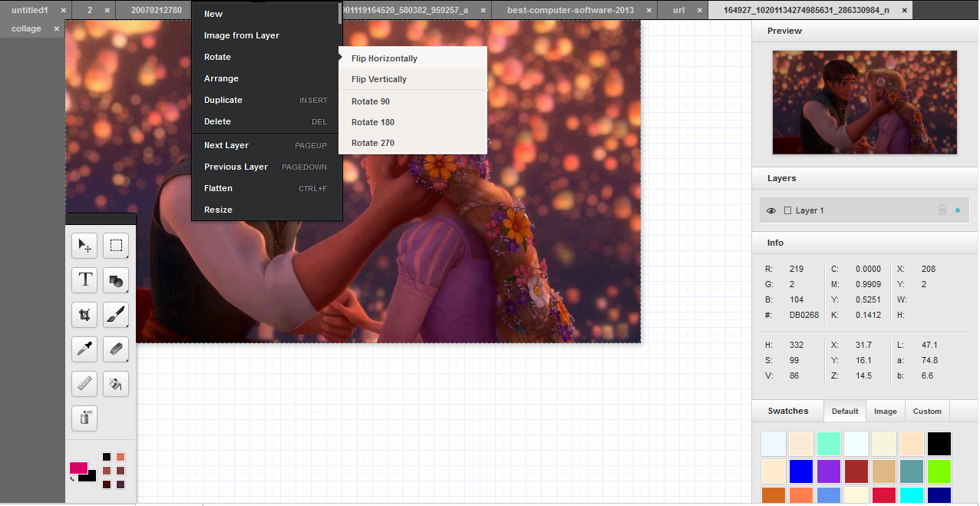Screen dimensions: 980x506
Task: Choose Image from Layer
Action: click(x=266, y=35)
